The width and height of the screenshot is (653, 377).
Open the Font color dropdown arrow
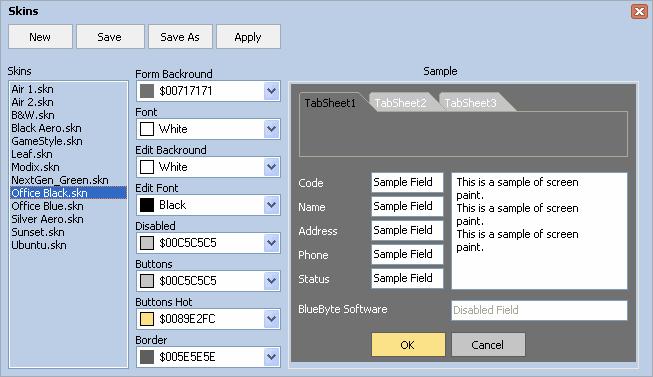coord(272,129)
